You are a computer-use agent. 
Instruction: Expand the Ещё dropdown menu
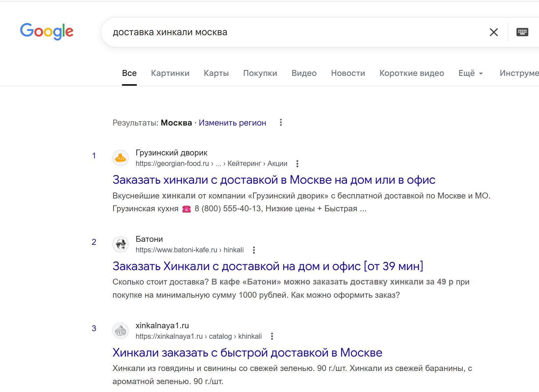pos(471,73)
